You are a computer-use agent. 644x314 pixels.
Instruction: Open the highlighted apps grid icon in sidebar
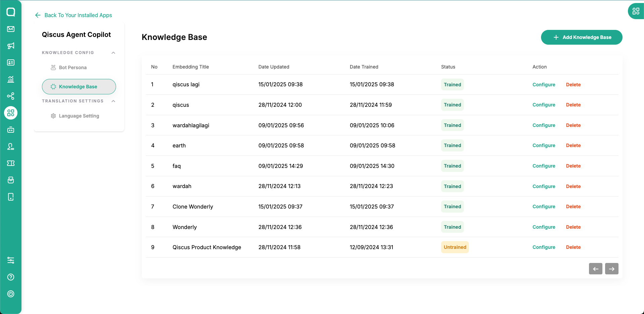click(11, 113)
